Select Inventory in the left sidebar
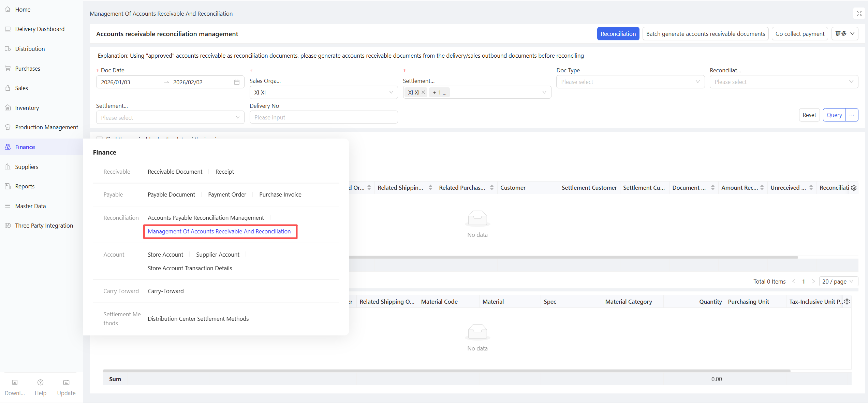This screenshot has height=403, width=868. (x=27, y=108)
